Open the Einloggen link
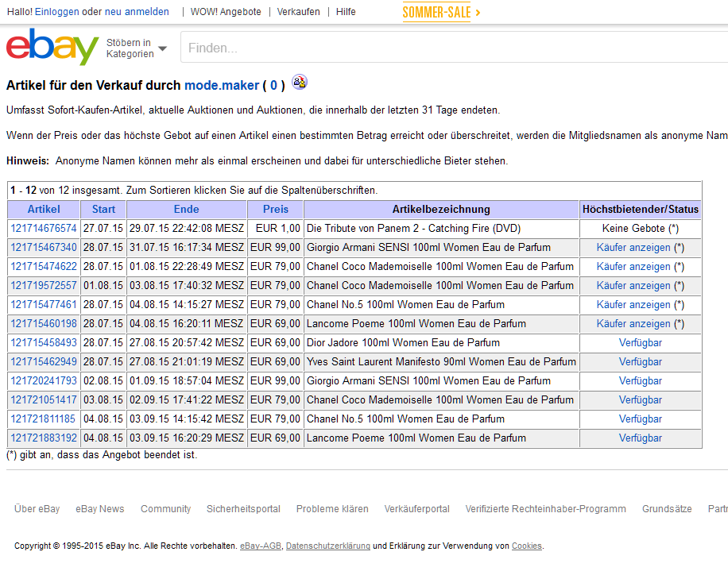Viewport: 728px width, 571px height. tap(56, 12)
